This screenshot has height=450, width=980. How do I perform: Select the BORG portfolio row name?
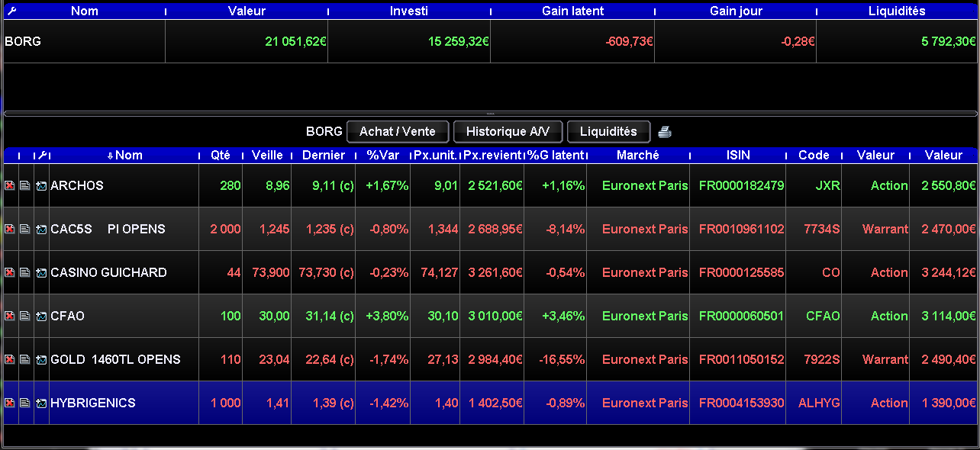pos(23,41)
